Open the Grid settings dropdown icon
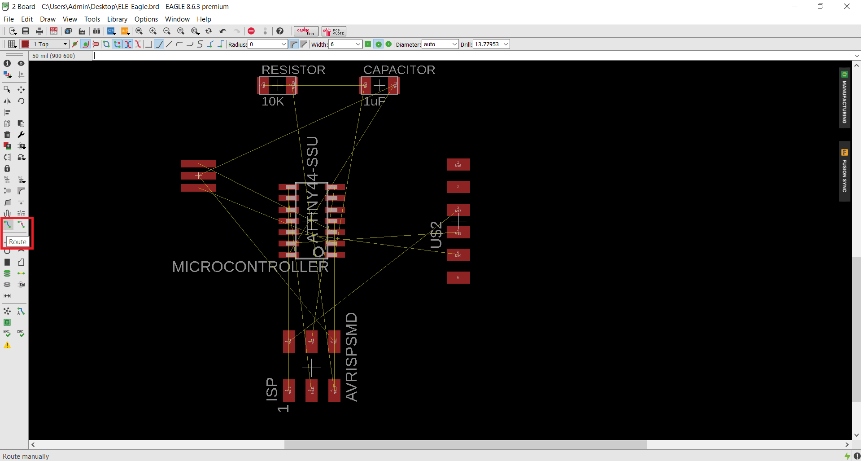This screenshot has width=868, height=461. (x=12, y=44)
